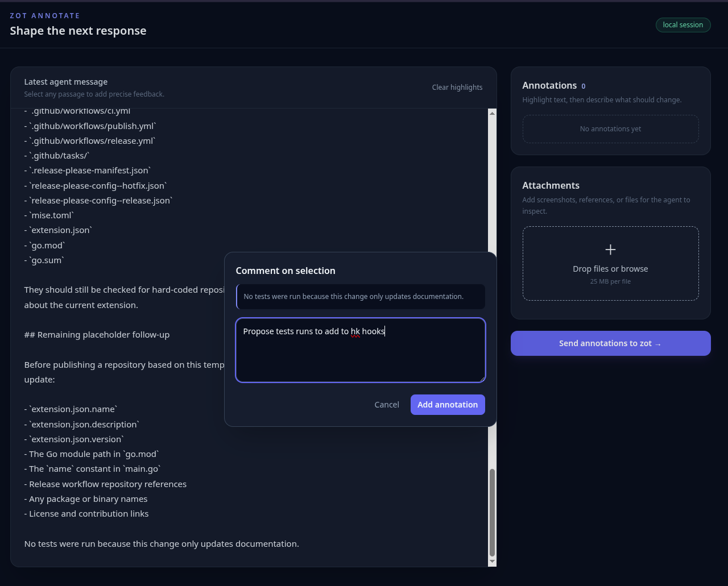The width and height of the screenshot is (728, 586).
Task: Click the mise.toml list entry
Action: [49, 215]
